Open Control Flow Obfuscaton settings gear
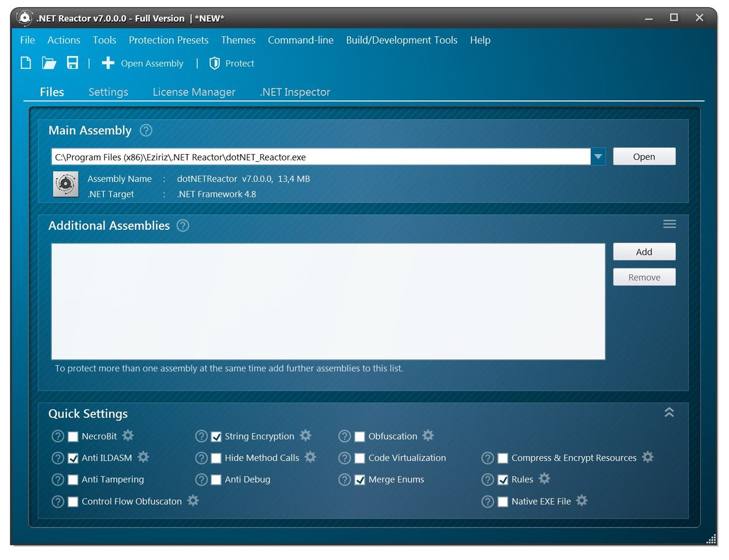This screenshot has width=729, height=560. 193,501
